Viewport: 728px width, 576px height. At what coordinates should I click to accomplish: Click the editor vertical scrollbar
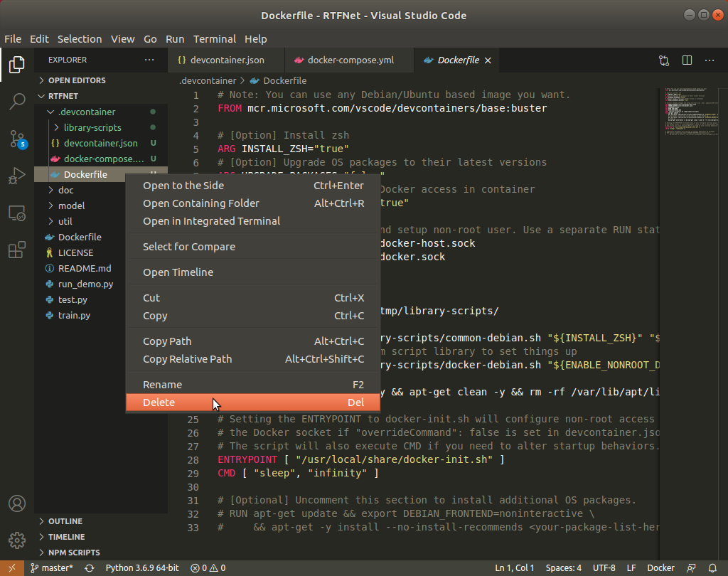(723, 324)
